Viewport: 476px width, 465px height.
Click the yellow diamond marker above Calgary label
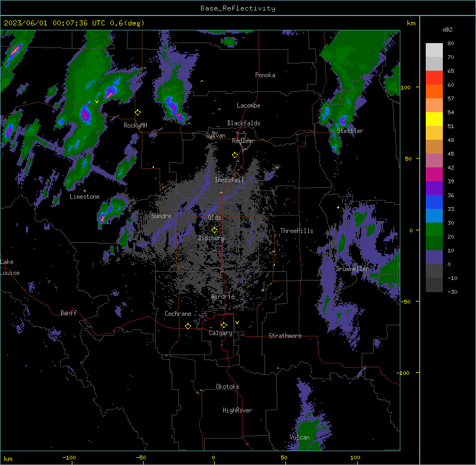click(x=224, y=325)
